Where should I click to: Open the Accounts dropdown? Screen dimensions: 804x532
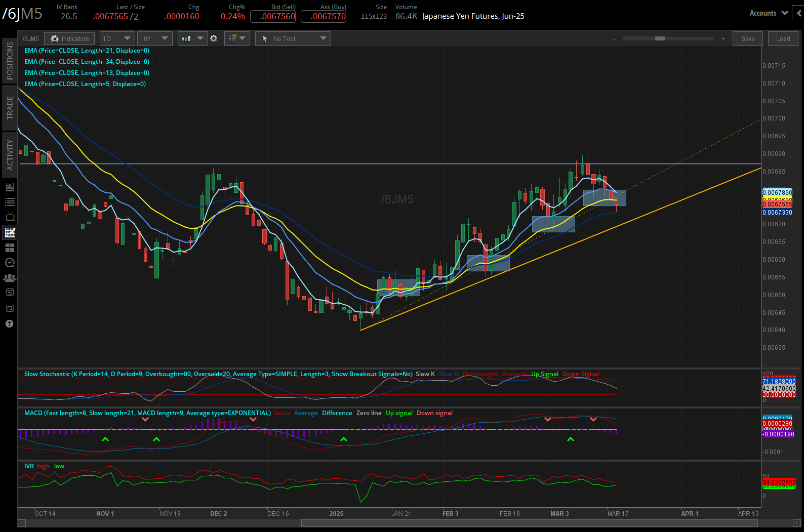click(x=768, y=13)
